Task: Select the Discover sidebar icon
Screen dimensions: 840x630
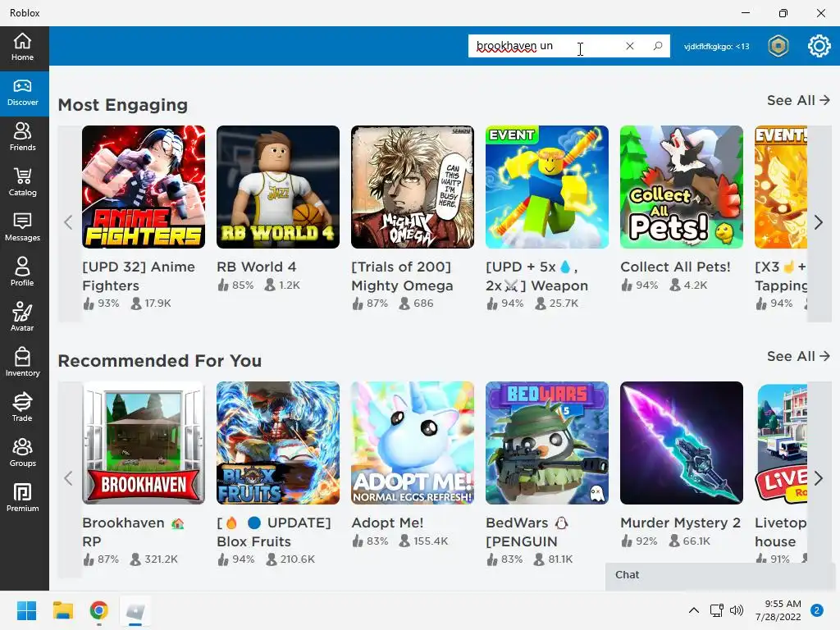Action: (x=22, y=93)
